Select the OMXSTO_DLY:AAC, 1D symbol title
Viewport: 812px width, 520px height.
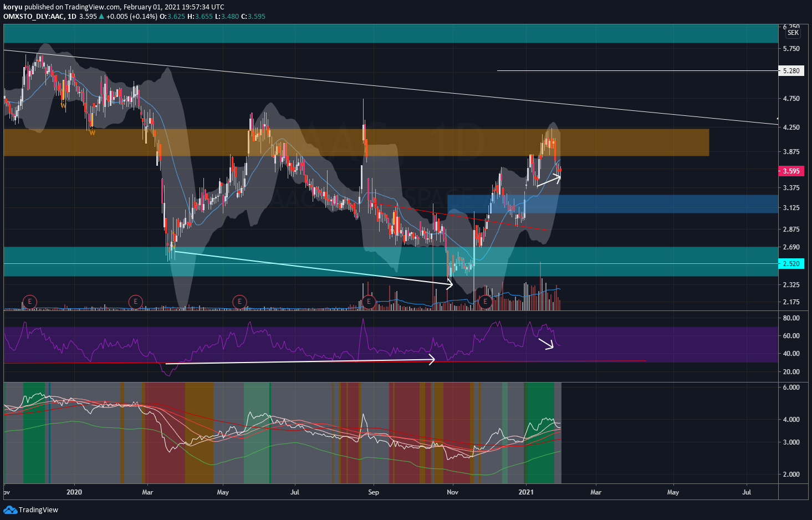(x=39, y=16)
